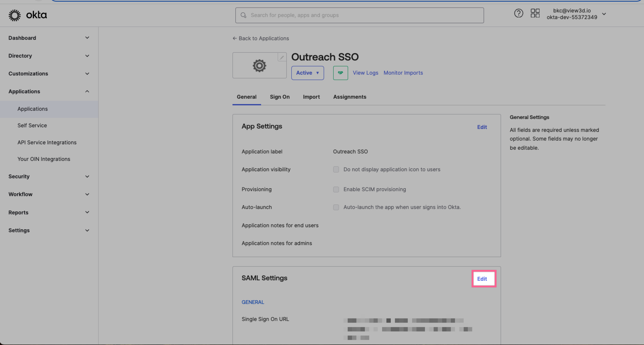Click the General Settings help heading
The width and height of the screenshot is (644, 345).
point(530,117)
